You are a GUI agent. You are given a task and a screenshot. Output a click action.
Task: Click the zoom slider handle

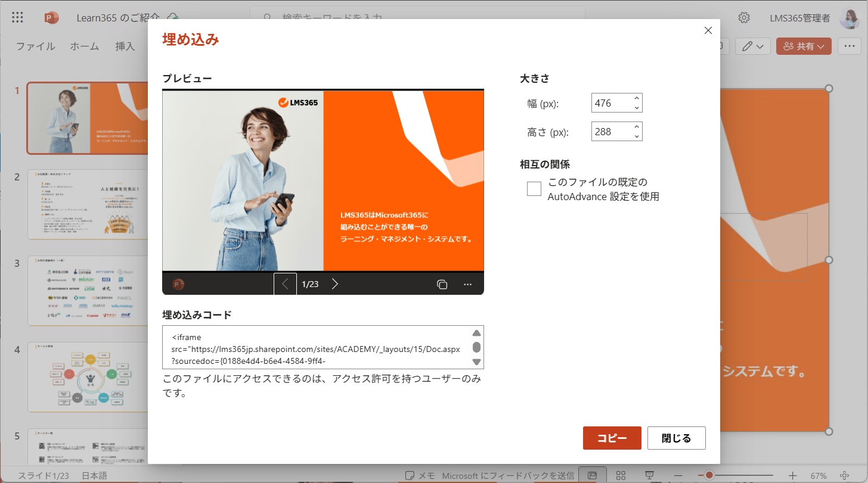click(x=709, y=475)
